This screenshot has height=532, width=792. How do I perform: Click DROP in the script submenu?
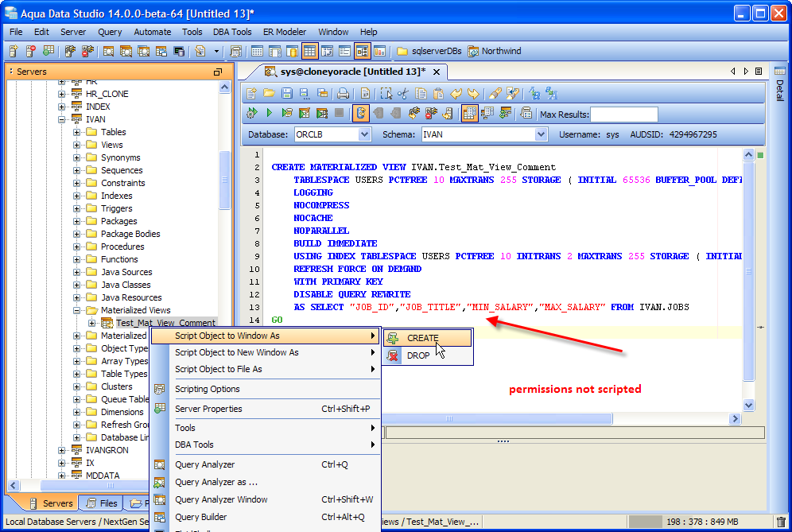pyautogui.click(x=428, y=355)
